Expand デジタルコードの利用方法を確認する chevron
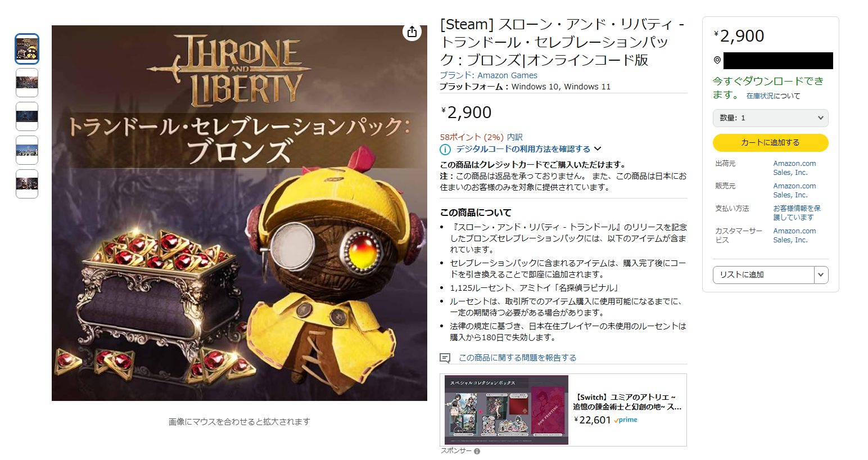Image resolution: width=868 pixels, height=460 pixels. pyautogui.click(x=598, y=149)
